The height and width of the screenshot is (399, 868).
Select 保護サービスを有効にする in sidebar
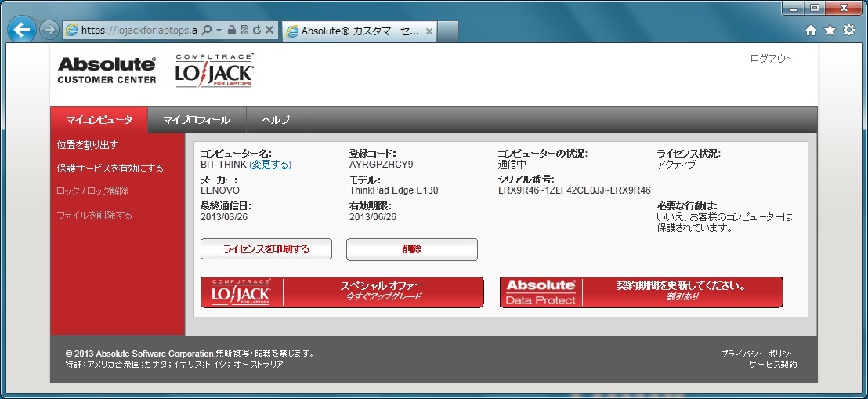point(110,168)
